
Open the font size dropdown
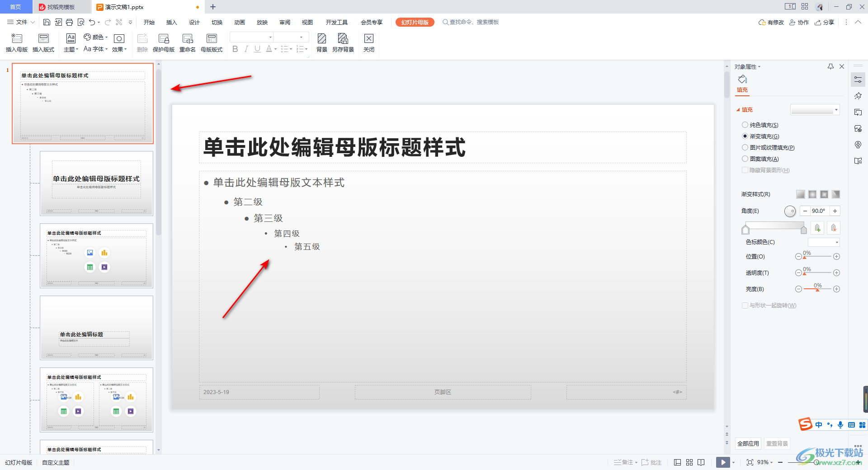coord(291,37)
